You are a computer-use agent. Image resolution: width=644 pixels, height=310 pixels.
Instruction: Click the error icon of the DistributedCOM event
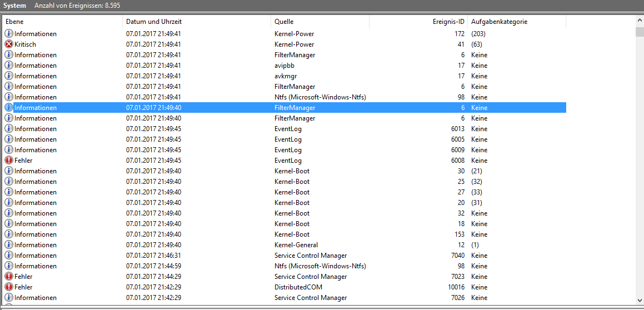[9, 287]
